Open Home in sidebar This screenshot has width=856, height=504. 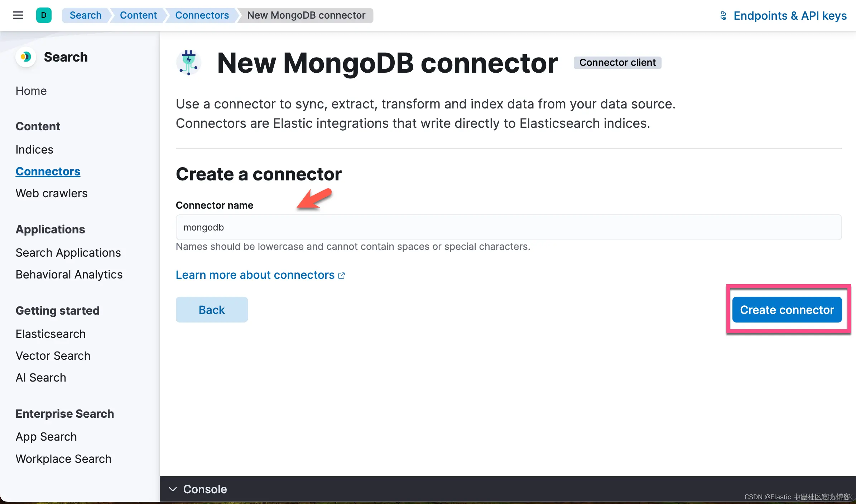(x=31, y=91)
